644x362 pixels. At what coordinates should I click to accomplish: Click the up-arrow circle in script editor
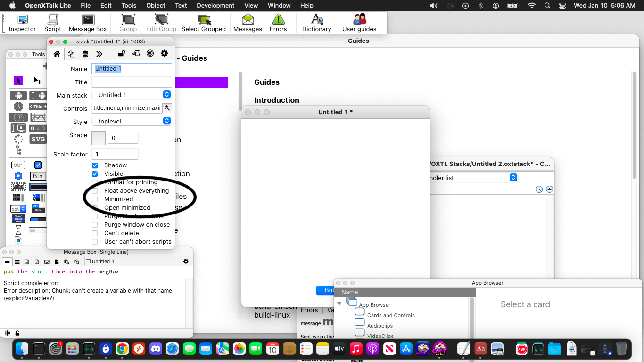coord(549,189)
